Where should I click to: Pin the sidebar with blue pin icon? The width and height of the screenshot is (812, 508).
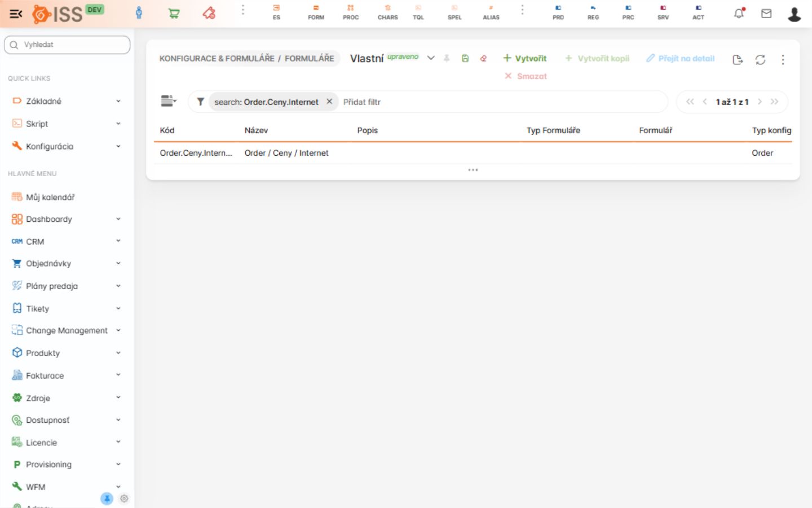coord(107,498)
